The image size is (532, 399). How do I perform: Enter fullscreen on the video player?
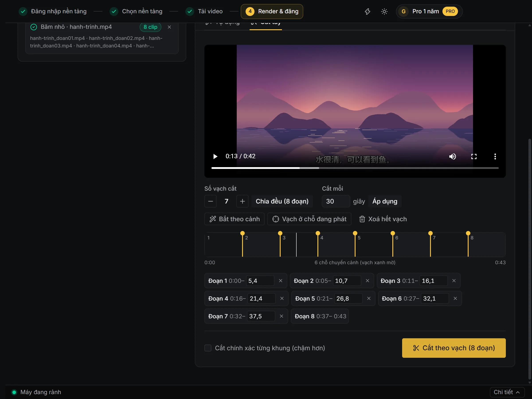coord(473,156)
